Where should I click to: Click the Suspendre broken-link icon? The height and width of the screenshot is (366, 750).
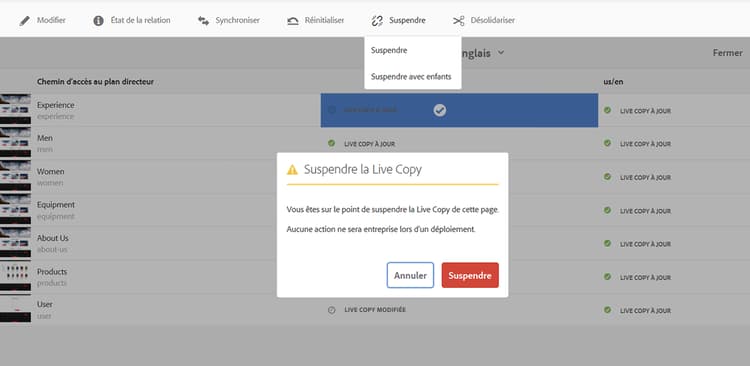[x=377, y=21]
